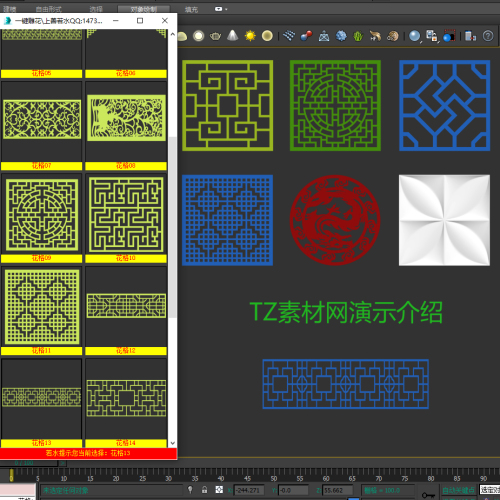Click the yellow 花格09 label bar
Screen dimensions: 500x500
(42, 258)
